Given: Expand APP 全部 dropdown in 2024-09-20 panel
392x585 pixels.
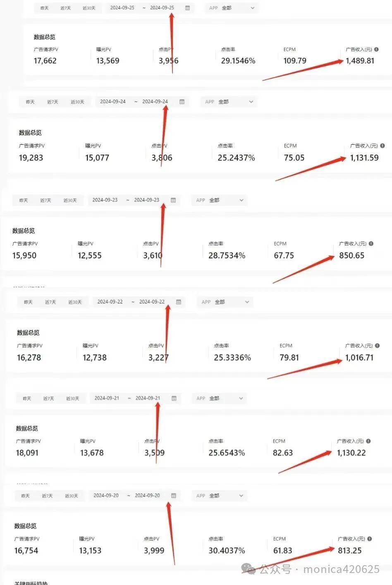Looking at the screenshot, I should [x=220, y=495].
